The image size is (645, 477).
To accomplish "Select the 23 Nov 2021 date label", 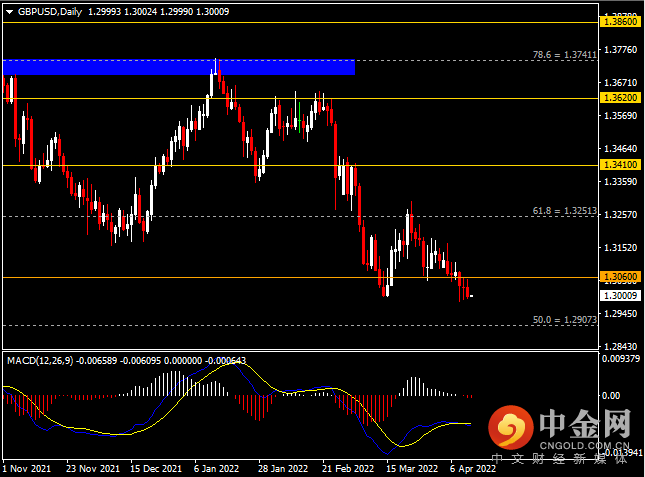I will click(93, 469).
